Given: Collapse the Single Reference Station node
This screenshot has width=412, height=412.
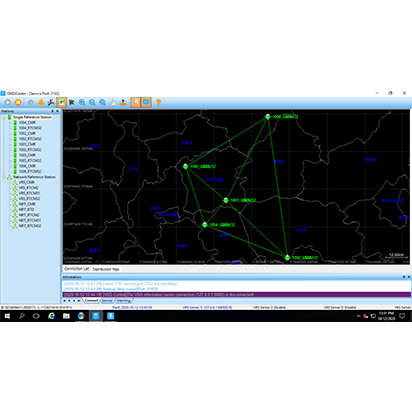Looking at the screenshot, I should [x=4, y=117].
